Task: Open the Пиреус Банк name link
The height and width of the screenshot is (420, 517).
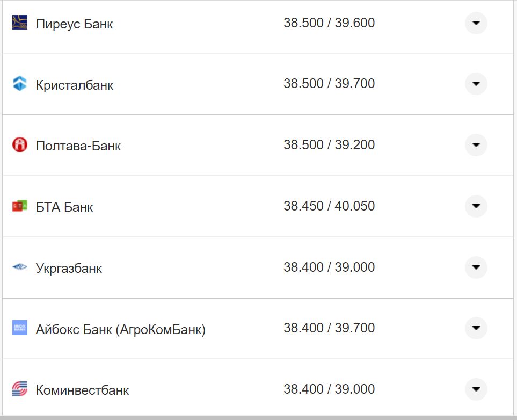Action: [x=74, y=24]
